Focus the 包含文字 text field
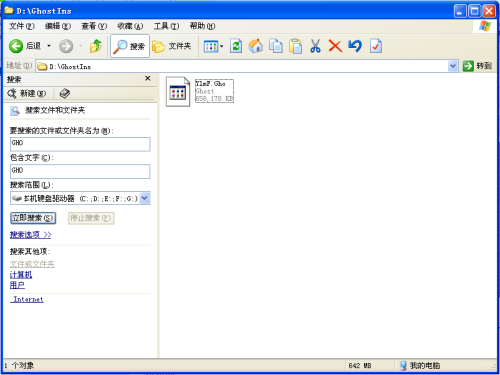 [x=80, y=171]
